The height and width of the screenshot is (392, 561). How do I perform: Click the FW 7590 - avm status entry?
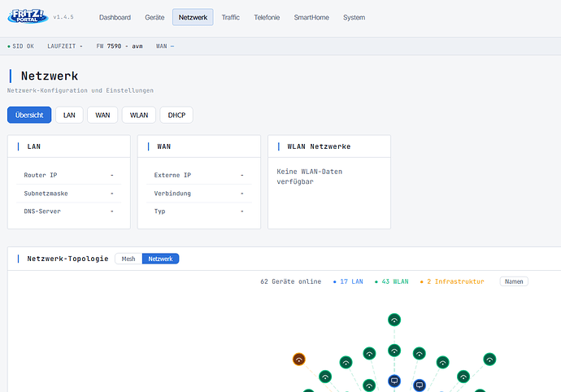click(x=120, y=46)
